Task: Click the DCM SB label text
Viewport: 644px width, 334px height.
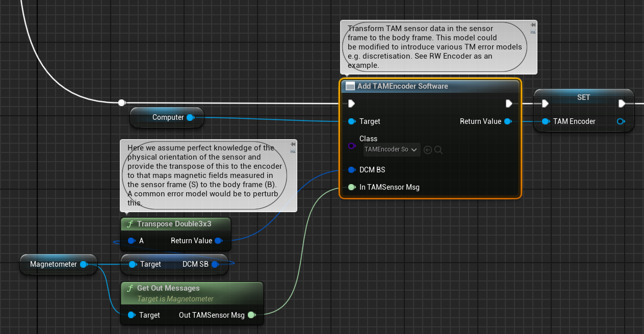Action: pos(195,264)
